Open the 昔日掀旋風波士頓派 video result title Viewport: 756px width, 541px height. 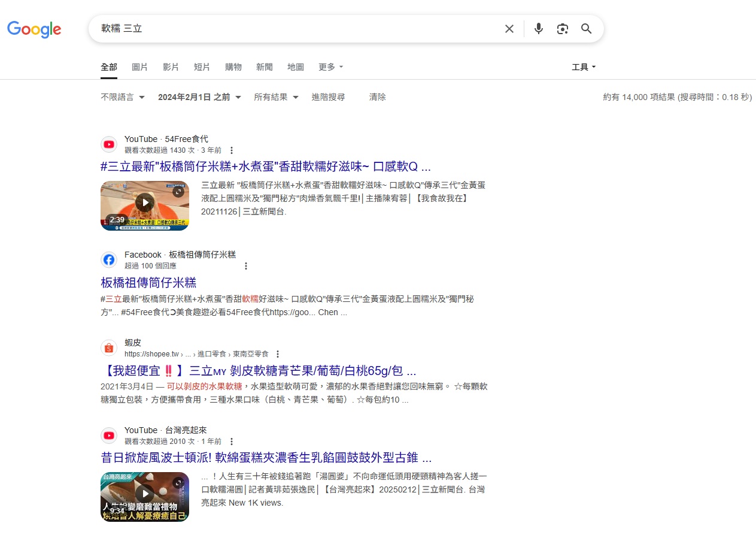coord(266,458)
